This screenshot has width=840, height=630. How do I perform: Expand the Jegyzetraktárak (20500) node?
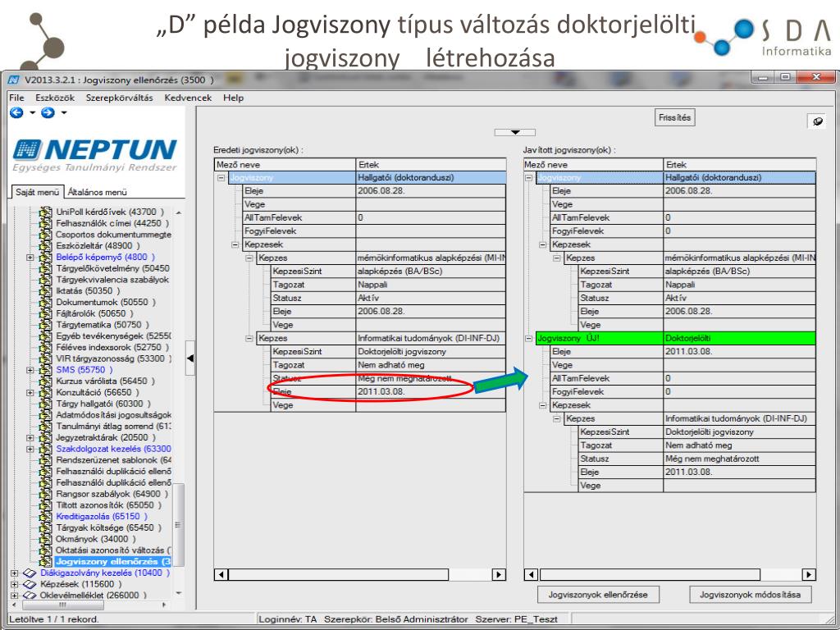pos(30,438)
